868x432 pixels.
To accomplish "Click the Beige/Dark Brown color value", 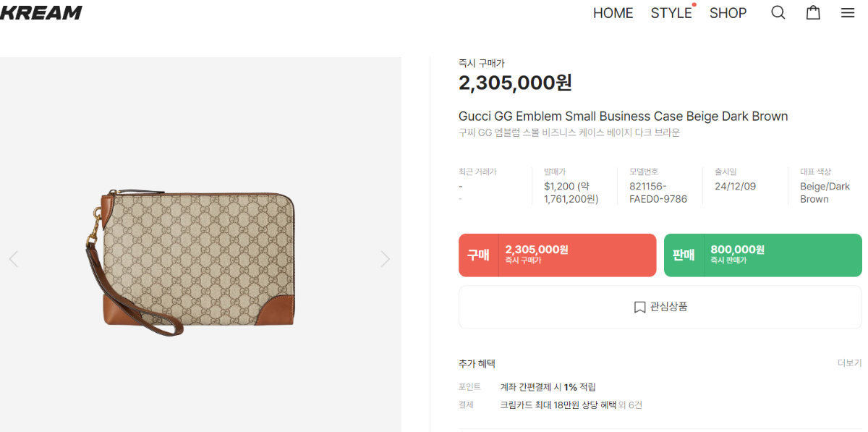I will tap(825, 192).
